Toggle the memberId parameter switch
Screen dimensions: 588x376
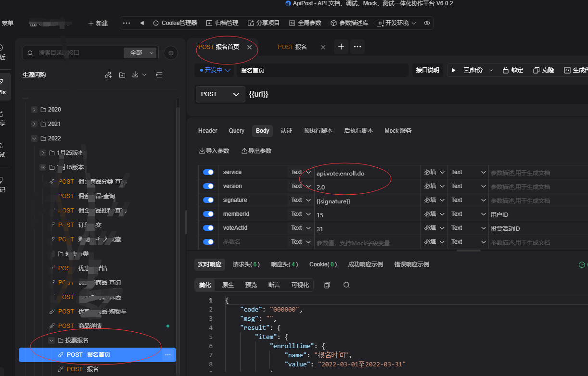coord(208,214)
